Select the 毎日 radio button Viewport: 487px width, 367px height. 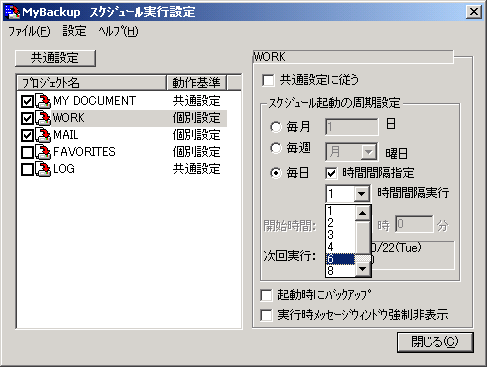click(x=276, y=173)
